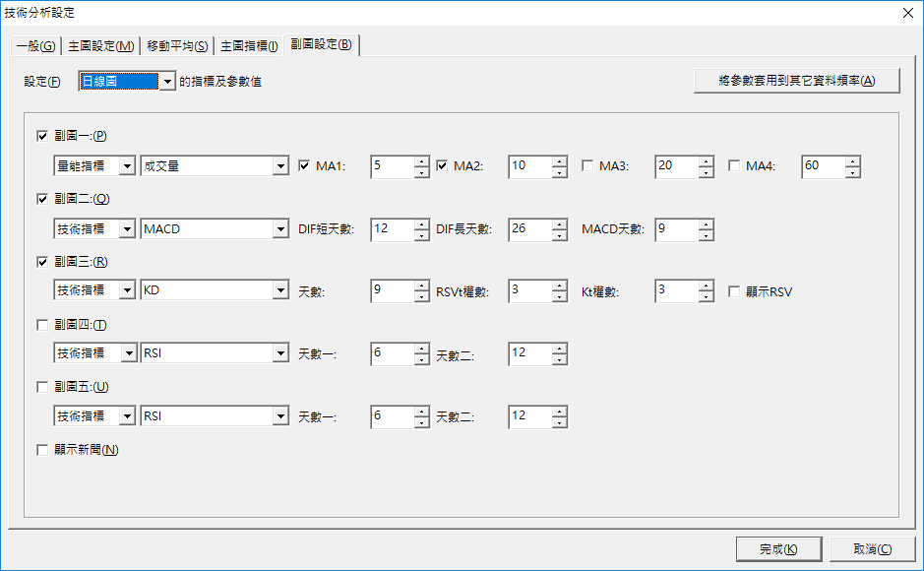Viewport: 924px width, 571px height.
Task: Increase the MA1 value with up arrow
Action: click(x=422, y=161)
